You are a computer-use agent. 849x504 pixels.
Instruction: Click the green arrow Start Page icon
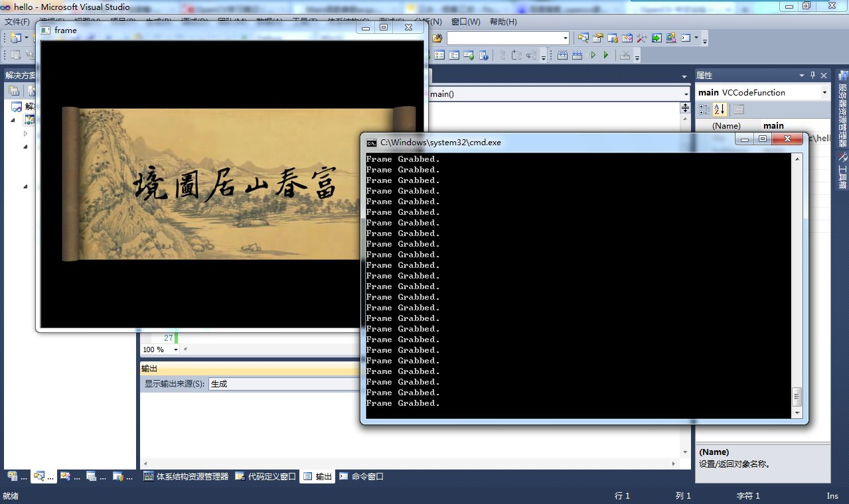coord(656,38)
